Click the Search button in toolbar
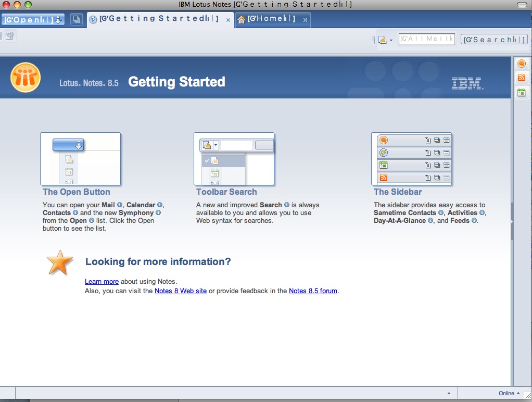The height and width of the screenshot is (402, 532). 494,40
